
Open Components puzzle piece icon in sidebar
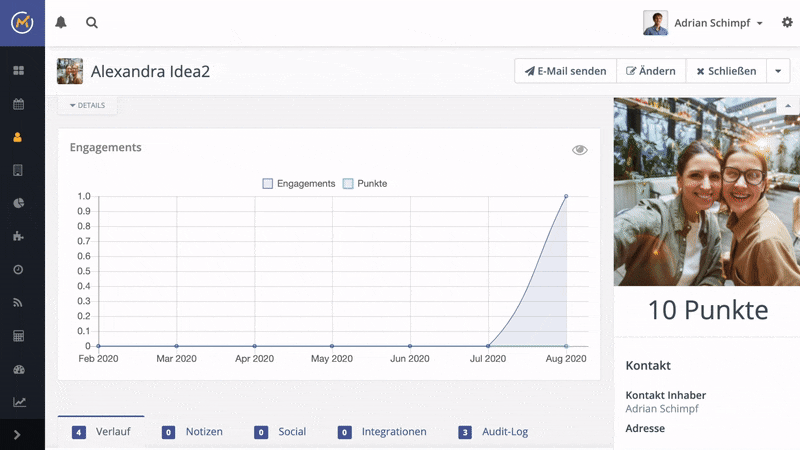tap(18, 237)
